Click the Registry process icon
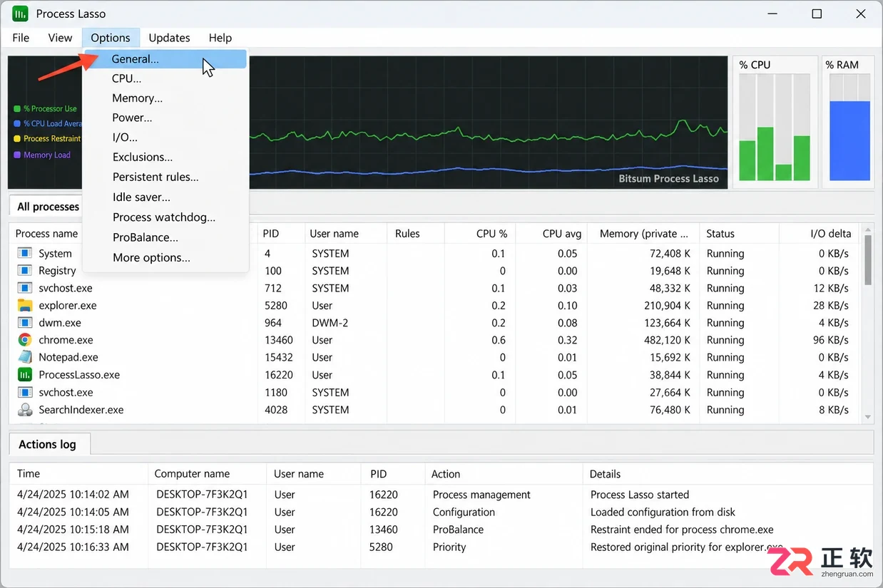Image resolution: width=883 pixels, height=588 pixels. (x=25, y=271)
